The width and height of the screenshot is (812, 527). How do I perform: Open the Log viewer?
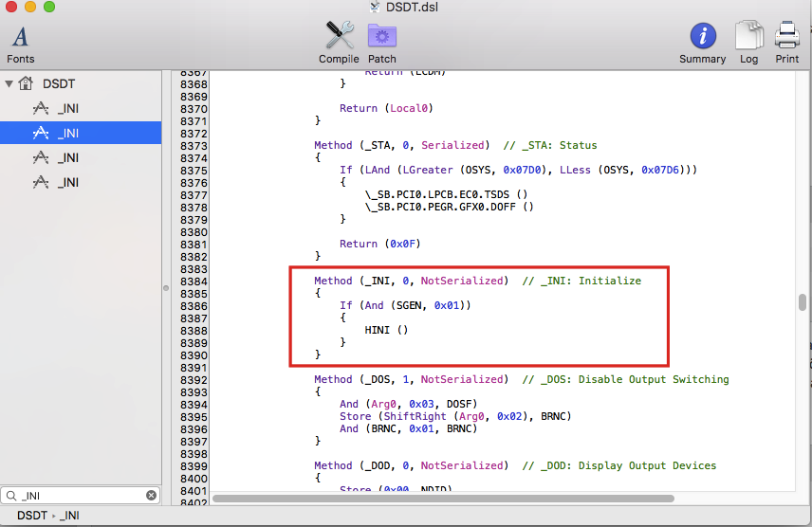748,43
